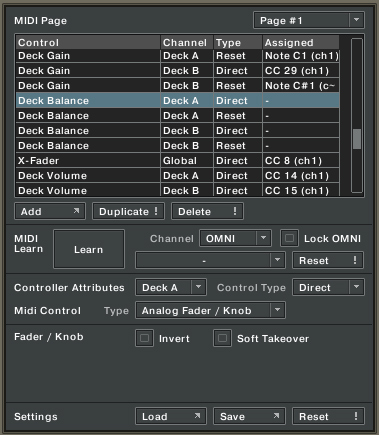Click the control list scrollbar thumb
The image size is (379, 435).
[357, 139]
